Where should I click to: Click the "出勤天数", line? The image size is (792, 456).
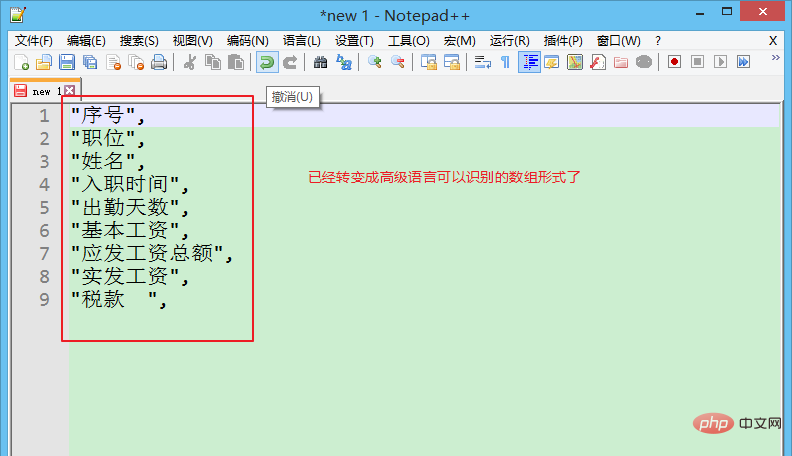[130, 208]
